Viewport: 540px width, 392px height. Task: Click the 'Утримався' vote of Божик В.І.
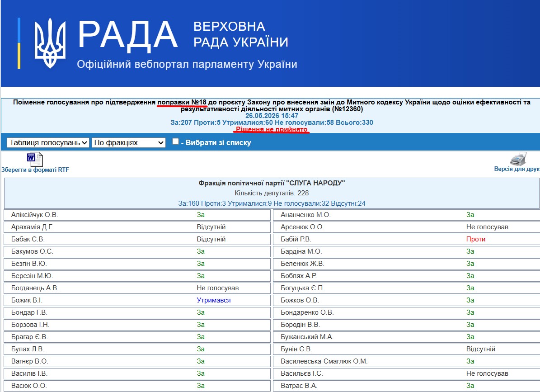pos(214,300)
